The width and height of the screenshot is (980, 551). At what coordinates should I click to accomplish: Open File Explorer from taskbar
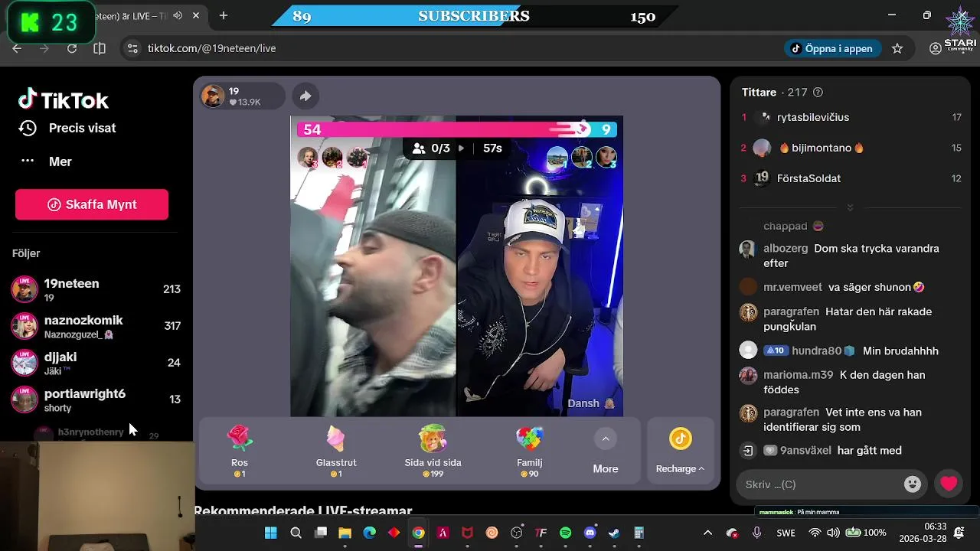[345, 533]
